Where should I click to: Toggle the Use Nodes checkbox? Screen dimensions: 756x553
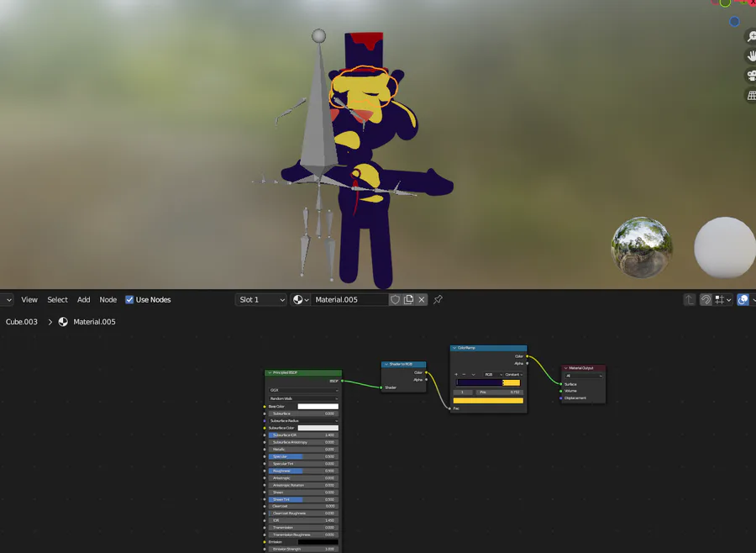(x=129, y=300)
